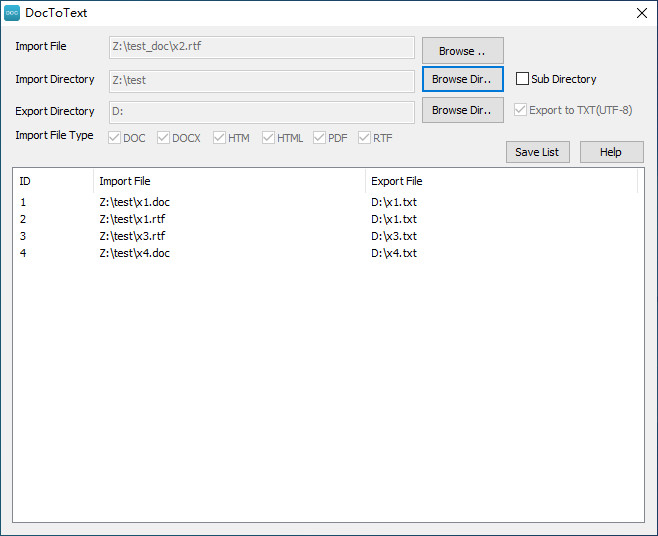Click Browse Dir.. next to Import Directory
Screen dimensions: 658x536
point(462,79)
